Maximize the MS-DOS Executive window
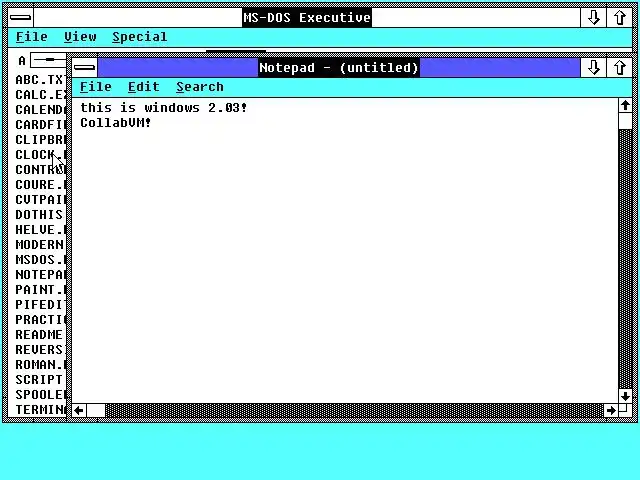The width and height of the screenshot is (640, 480). (x=619, y=18)
